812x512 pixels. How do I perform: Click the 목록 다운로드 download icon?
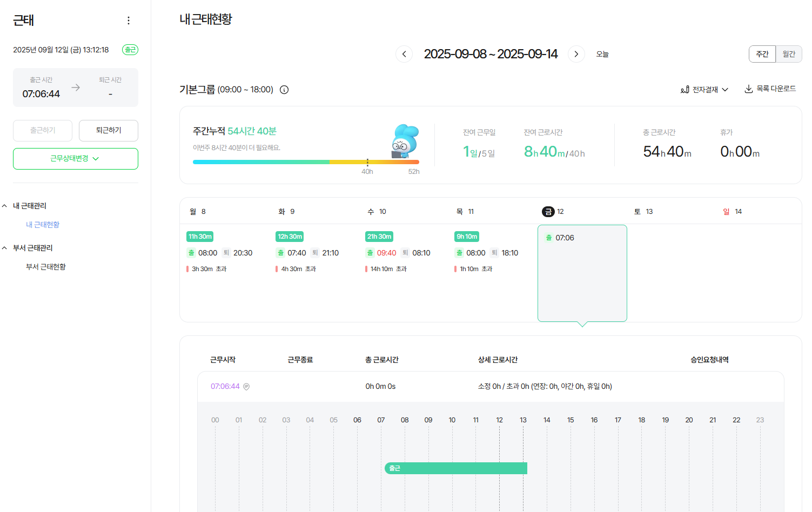pos(749,89)
